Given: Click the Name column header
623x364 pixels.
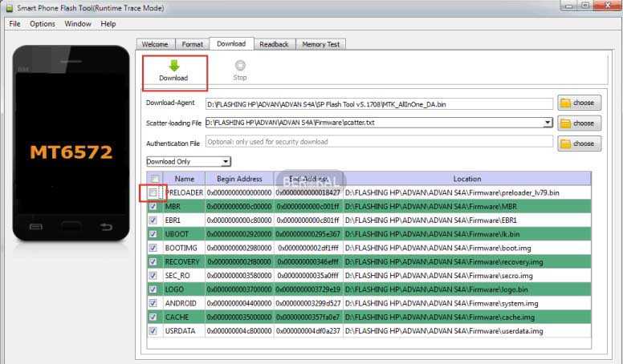Looking at the screenshot, I should click(185, 179).
